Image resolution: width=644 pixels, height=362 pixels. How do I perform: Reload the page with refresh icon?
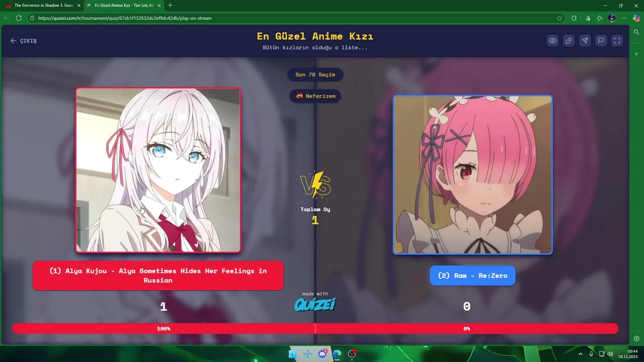19,18
